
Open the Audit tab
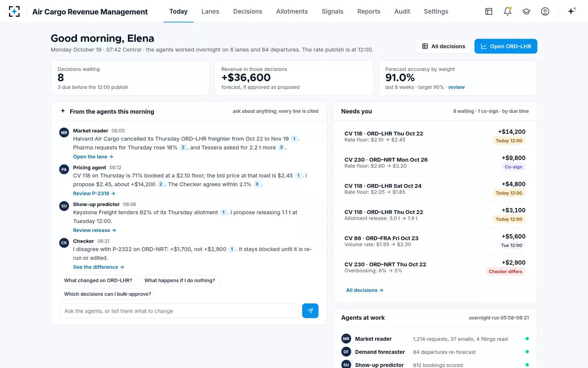click(402, 11)
